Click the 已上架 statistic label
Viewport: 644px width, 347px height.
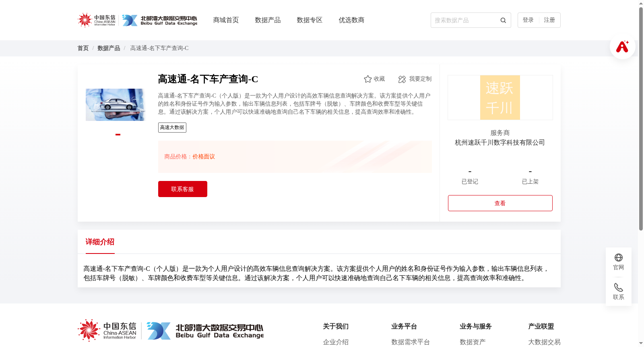(x=530, y=182)
